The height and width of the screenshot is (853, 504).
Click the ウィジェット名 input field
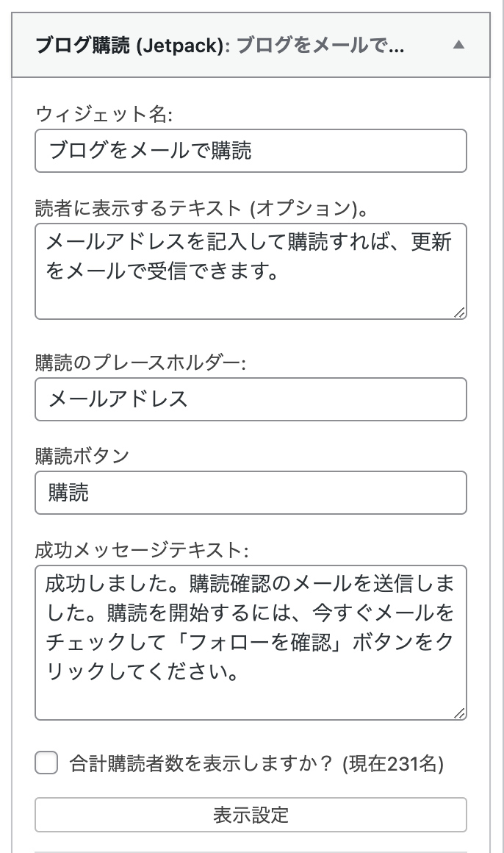[x=251, y=150]
